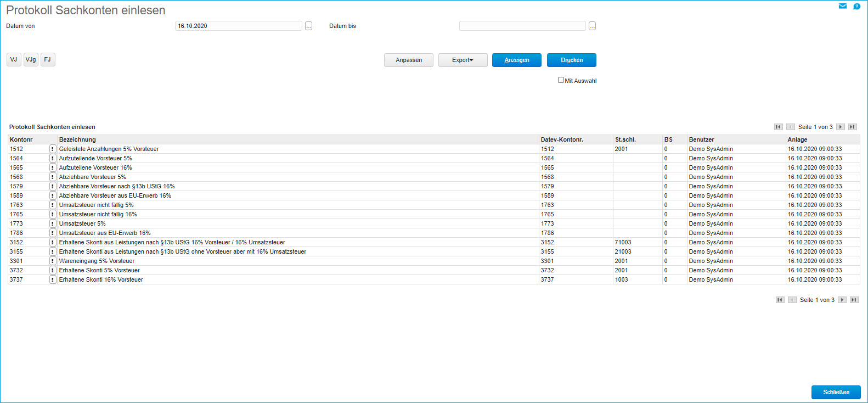Viewport: 868px width, 403px height.
Task: Jump to last page in bottom pager
Action: click(x=854, y=300)
